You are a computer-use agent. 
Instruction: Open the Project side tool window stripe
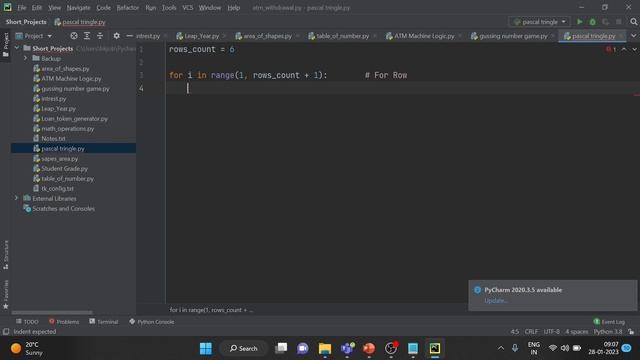coord(6,44)
